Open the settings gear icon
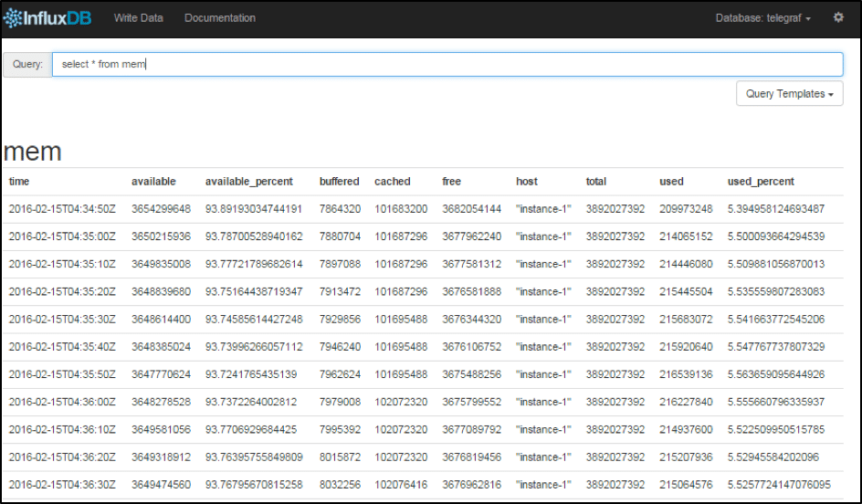862x504 pixels. (838, 18)
